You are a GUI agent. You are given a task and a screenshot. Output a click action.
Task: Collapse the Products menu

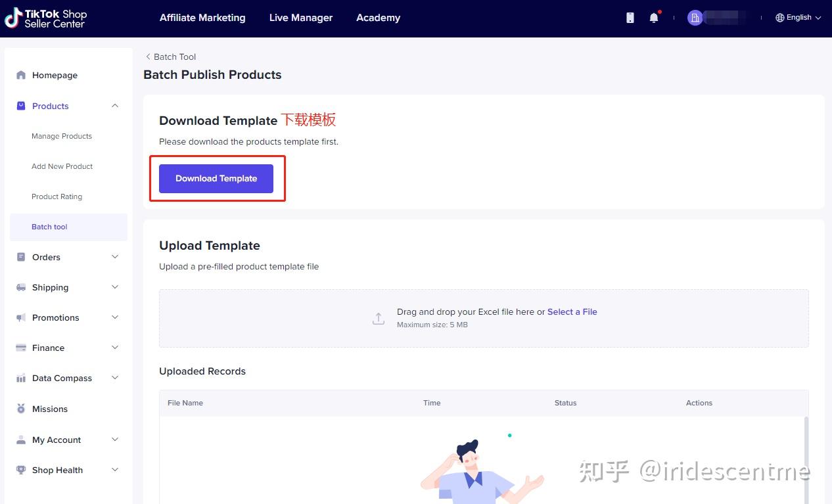click(x=114, y=106)
